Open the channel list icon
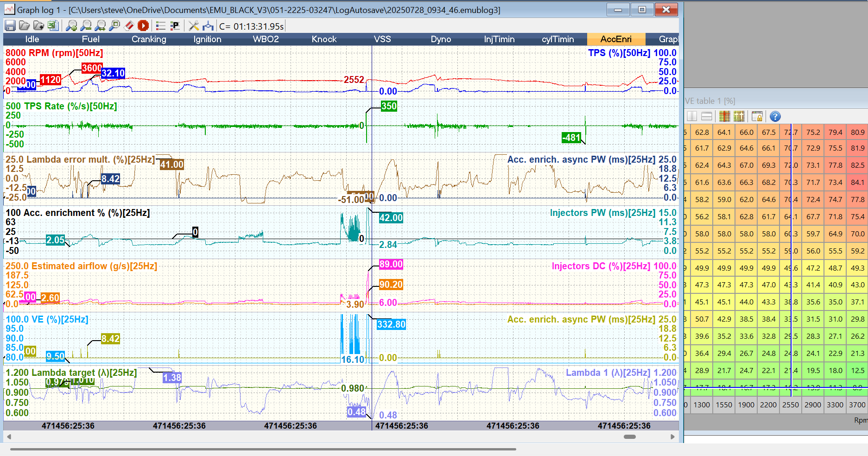Image resolution: width=868 pixels, height=456 pixels. coord(160,26)
